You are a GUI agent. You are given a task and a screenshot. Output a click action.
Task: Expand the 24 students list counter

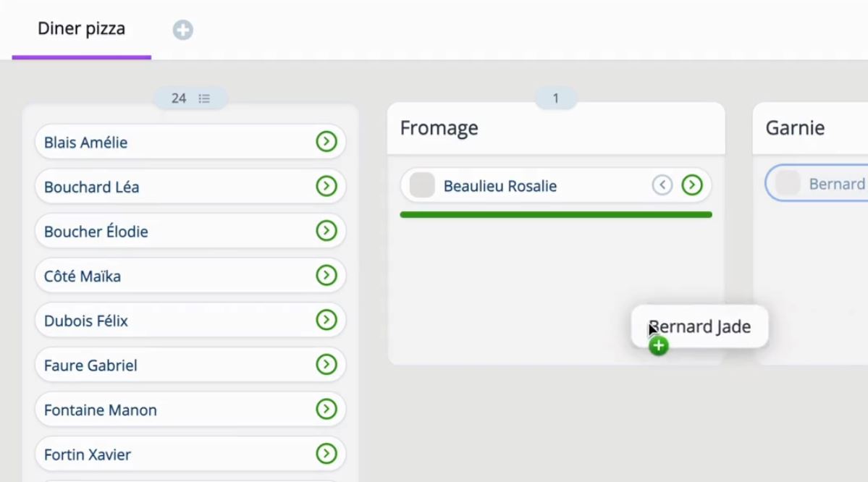coord(190,98)
